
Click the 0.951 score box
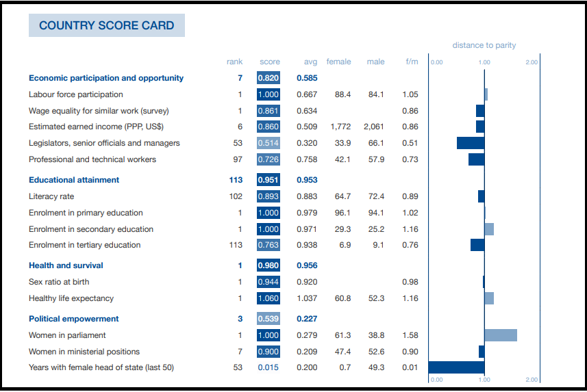tap(268, 180)
